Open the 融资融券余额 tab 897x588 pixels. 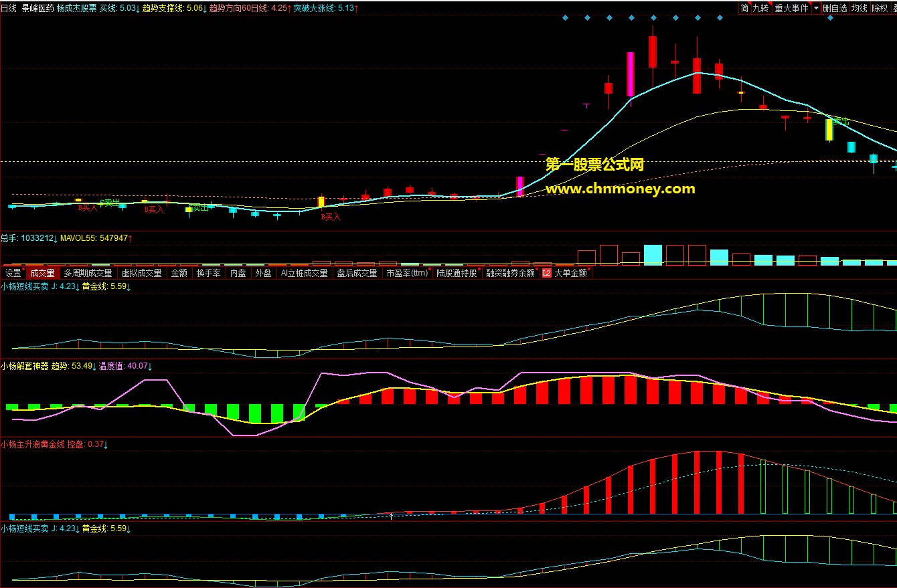(511, 273)
